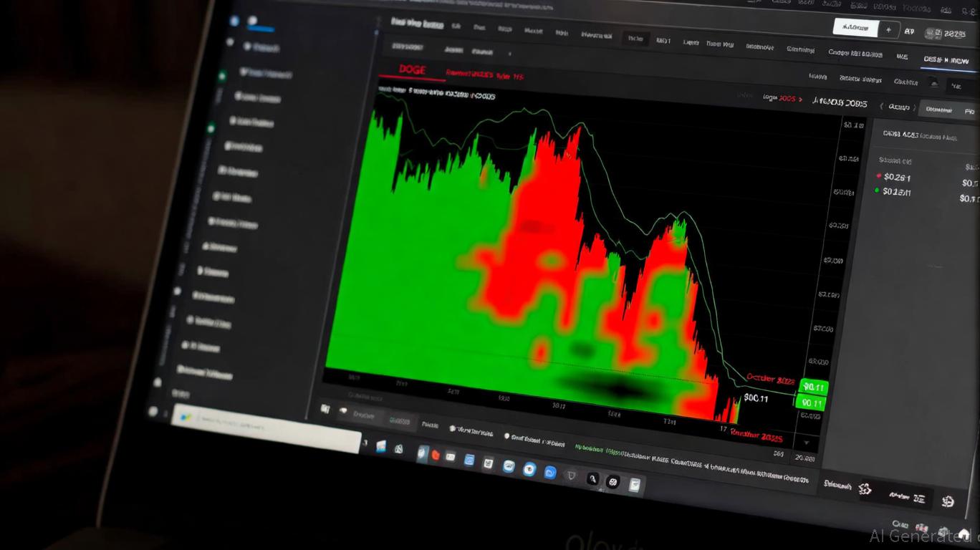980x550 pixels.
Task: Click the green-dot $0.12 legend entry
Action: click(x=893, y=191)
